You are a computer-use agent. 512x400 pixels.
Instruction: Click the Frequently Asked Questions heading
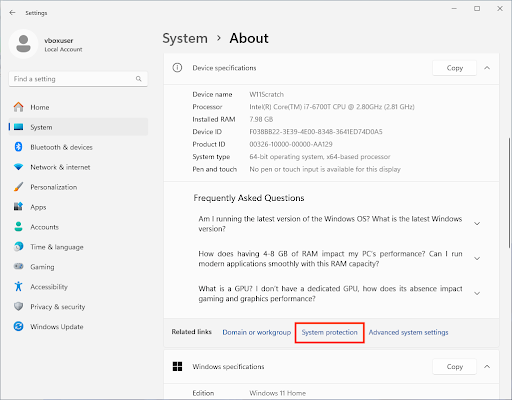point(249,198)
